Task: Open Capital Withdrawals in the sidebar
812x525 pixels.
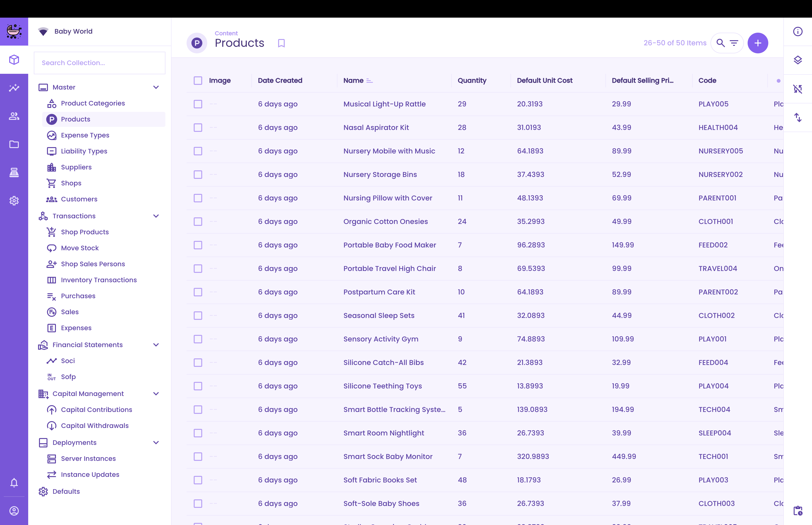Action: (x=94, y=425)
